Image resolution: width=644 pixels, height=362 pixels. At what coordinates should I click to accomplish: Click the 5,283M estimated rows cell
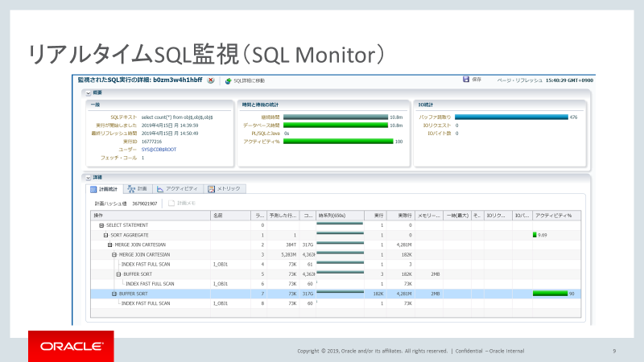pos(289,255)
